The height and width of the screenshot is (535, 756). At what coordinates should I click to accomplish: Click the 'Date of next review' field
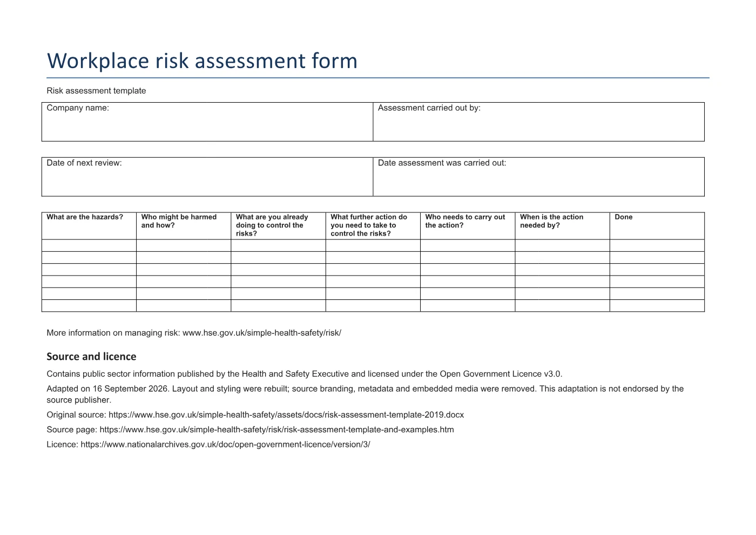point(207,177)
